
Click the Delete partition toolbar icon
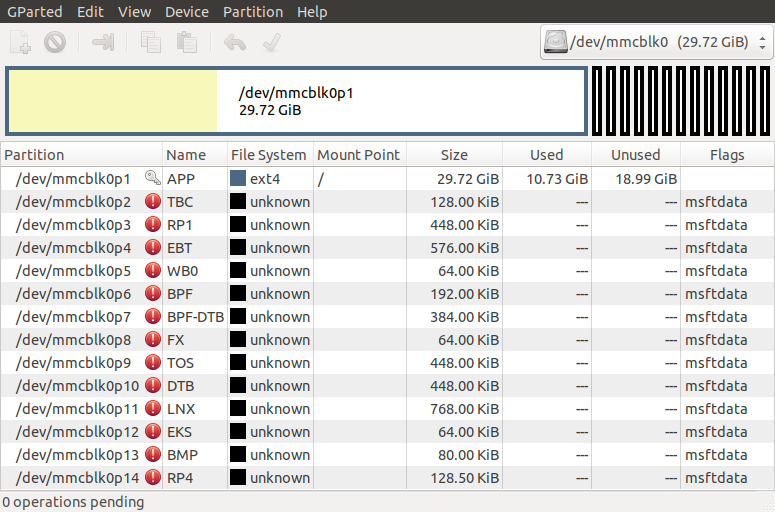click(x=55, y=42)
